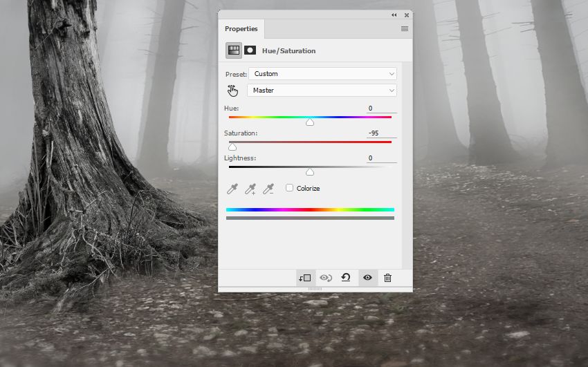
Task: Choose the Subtract from Sample eyedropper
Action: (268, 189)
